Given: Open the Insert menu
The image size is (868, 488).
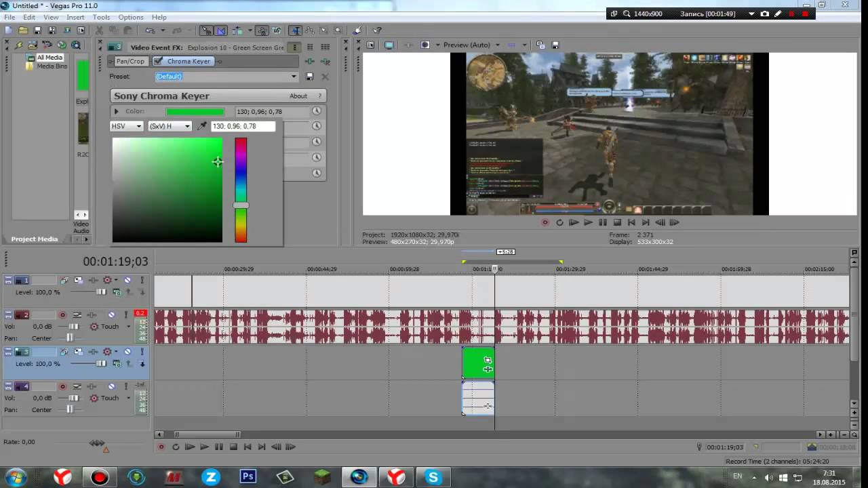Looking at the screenshot, I should [x=75, y=17].
